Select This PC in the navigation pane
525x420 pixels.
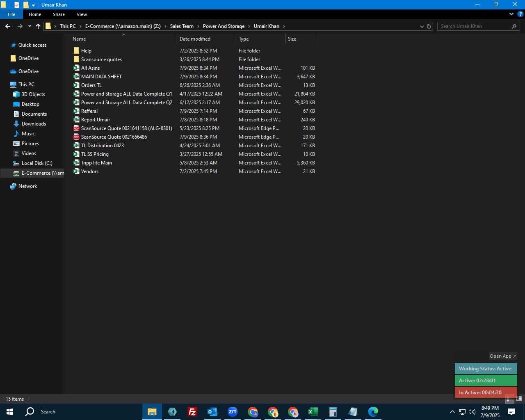tap(26, 84)
